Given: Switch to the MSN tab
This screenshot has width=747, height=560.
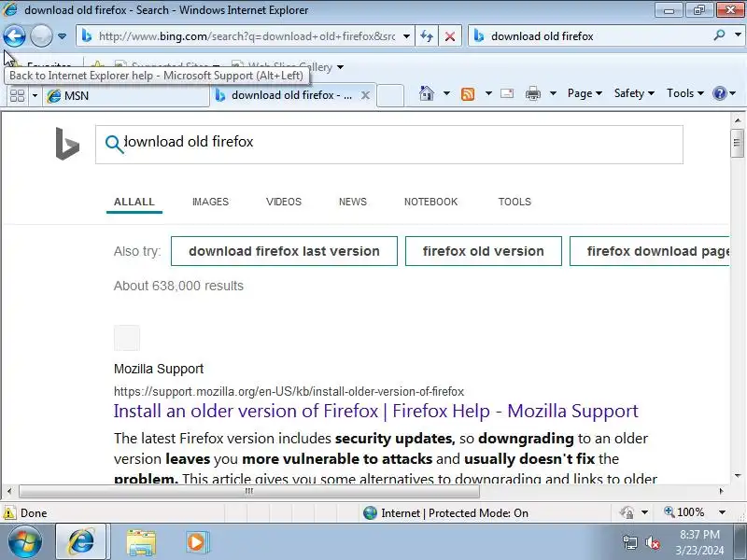Looking at the screenshot, I should [x=126, y=96].
